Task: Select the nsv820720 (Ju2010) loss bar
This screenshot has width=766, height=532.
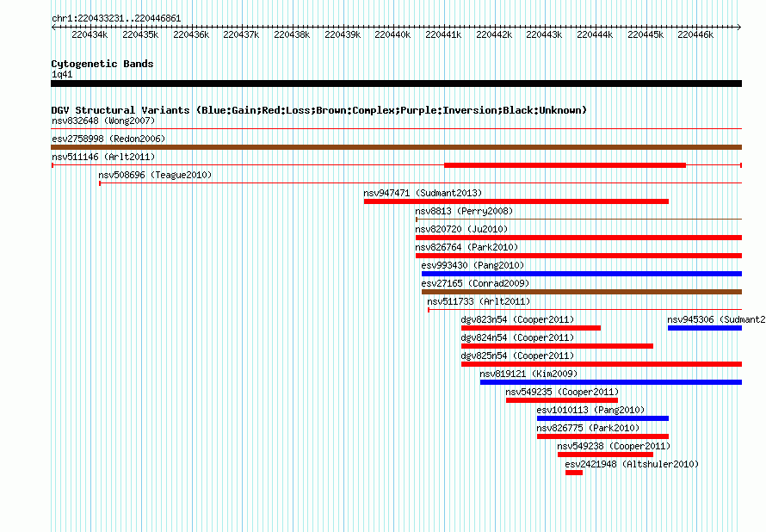Action: 579,238
